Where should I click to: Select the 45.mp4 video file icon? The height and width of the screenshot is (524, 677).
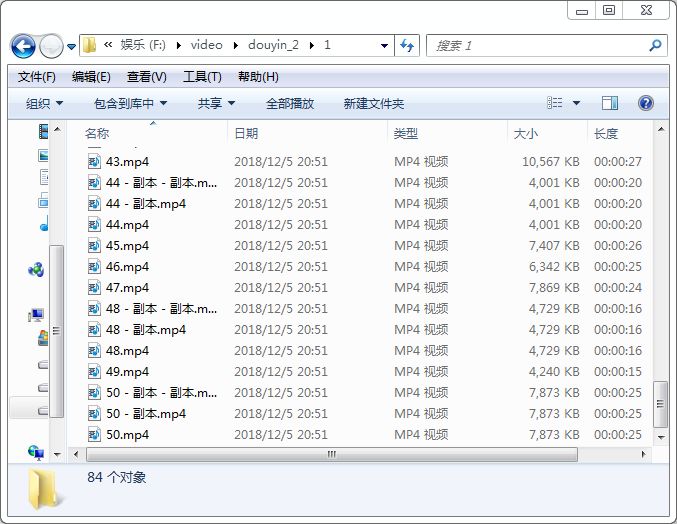coord(94,246)
